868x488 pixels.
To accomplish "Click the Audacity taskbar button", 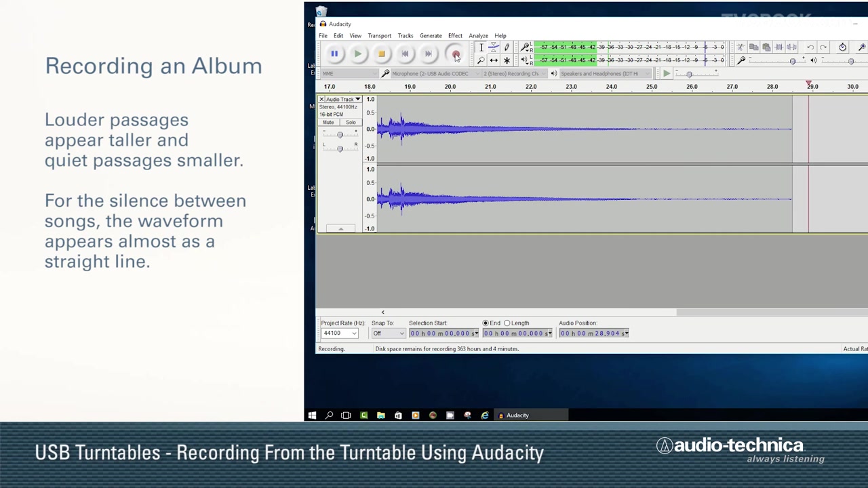I will tap(530, 415).
